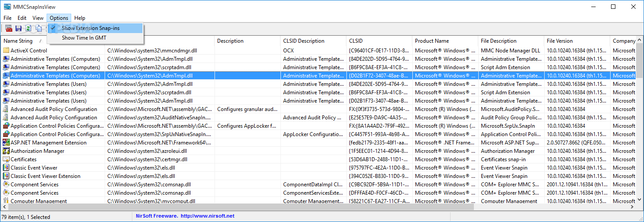Click the 2.0.50727.8662 file version cell

[x=578, y=143]
